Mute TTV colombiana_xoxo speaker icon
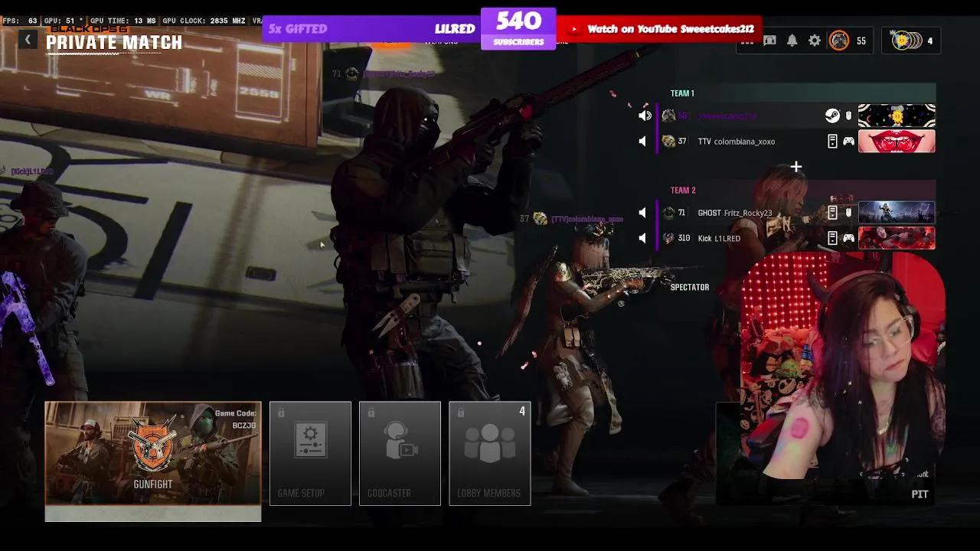This screenshot has width=980, height=551. click(642, 142)
